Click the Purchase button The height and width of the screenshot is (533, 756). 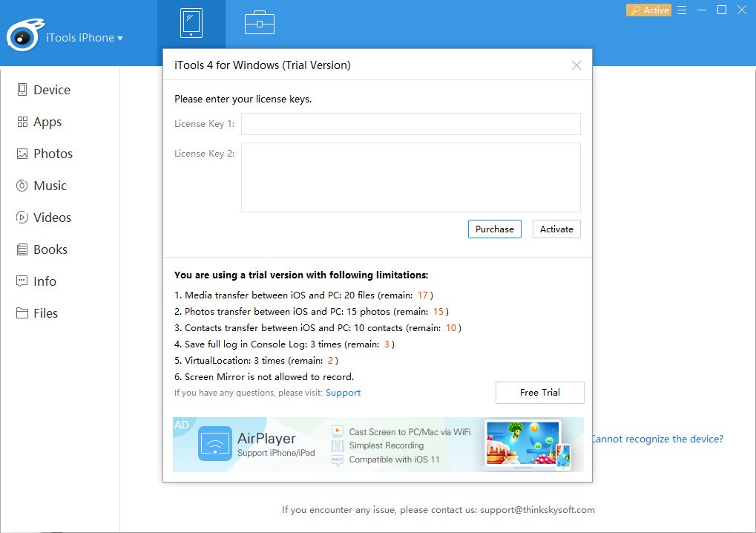click(x=494, y=229)
